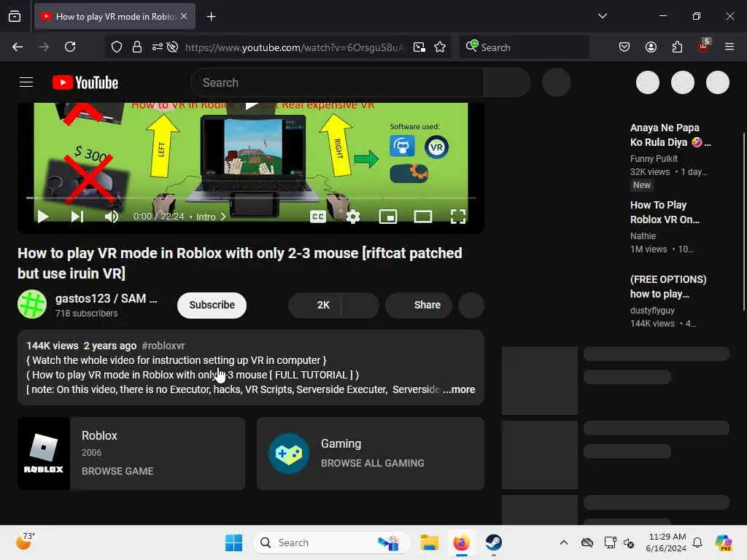This screenshot has width=747, height=560.
Task: Open How To Play Roblox VR On video
Action: [x=665, y=212]
